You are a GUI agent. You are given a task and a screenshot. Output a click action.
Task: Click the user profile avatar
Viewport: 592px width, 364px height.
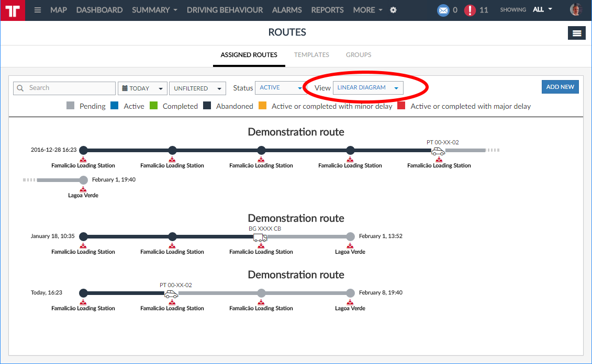(576, 10)
